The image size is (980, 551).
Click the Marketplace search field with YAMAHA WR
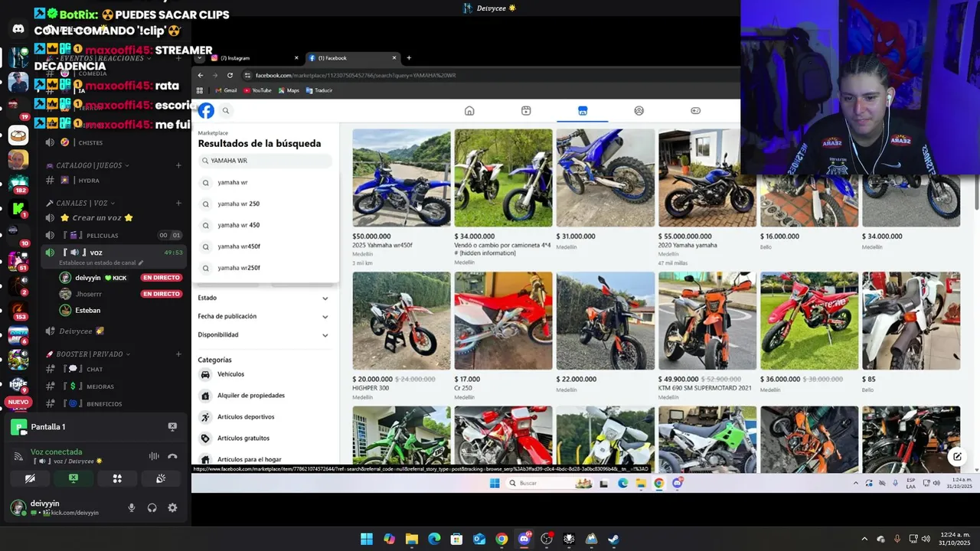(x=265, y=161)
